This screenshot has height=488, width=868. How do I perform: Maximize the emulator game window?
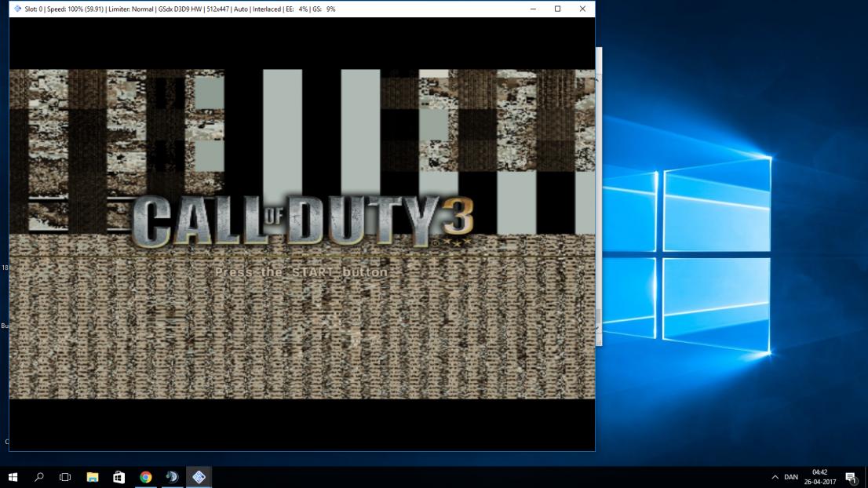tap(557, 9)
